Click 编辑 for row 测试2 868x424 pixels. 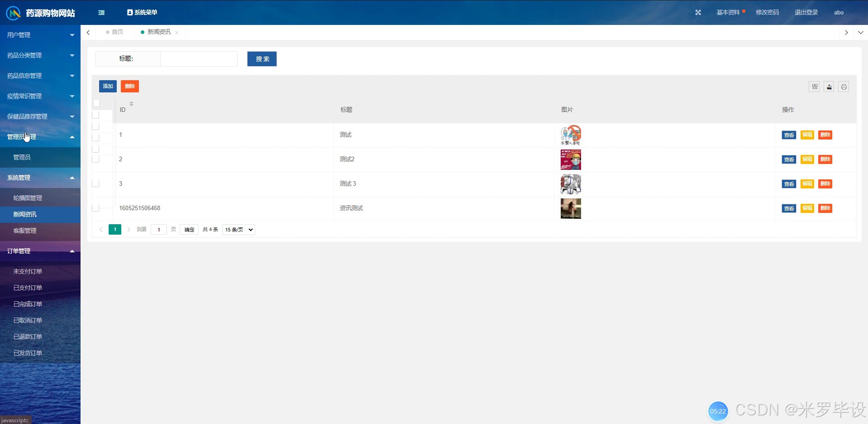(x=807, y=159)
